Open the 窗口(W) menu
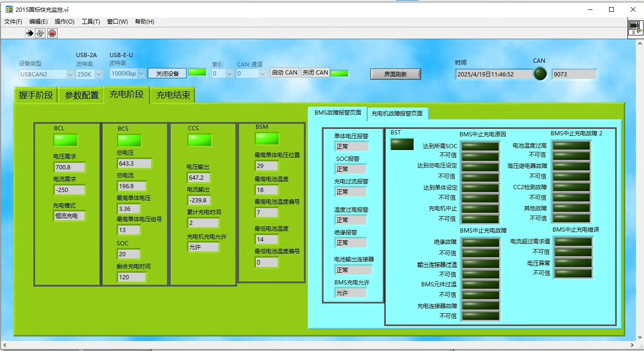 click(118, 22)
